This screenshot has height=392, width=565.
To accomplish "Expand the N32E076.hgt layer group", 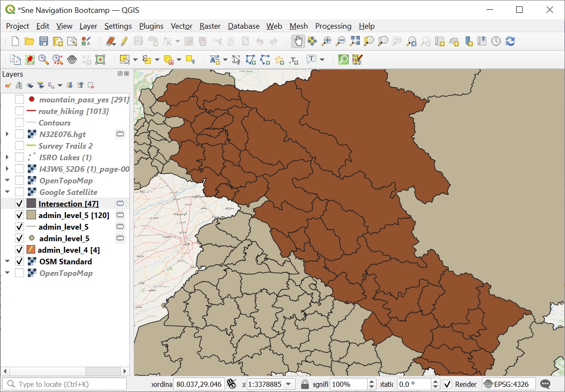I will pos(7,134).
